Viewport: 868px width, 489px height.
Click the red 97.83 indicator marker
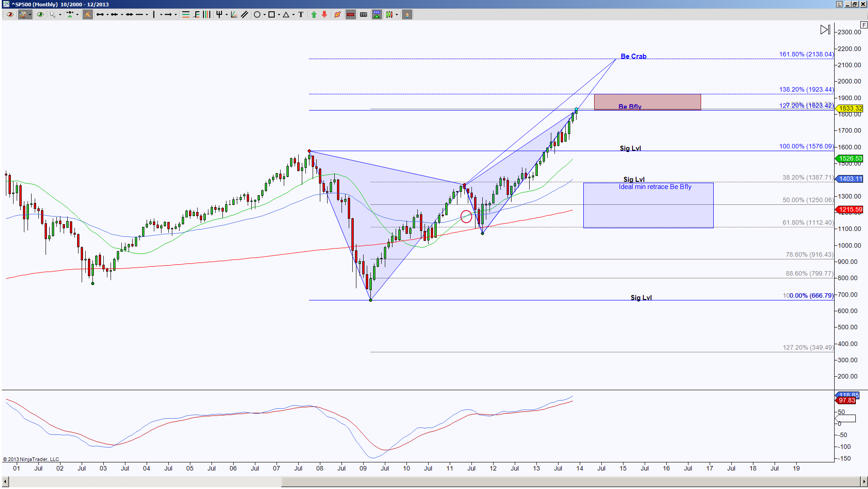pos(846,401)
